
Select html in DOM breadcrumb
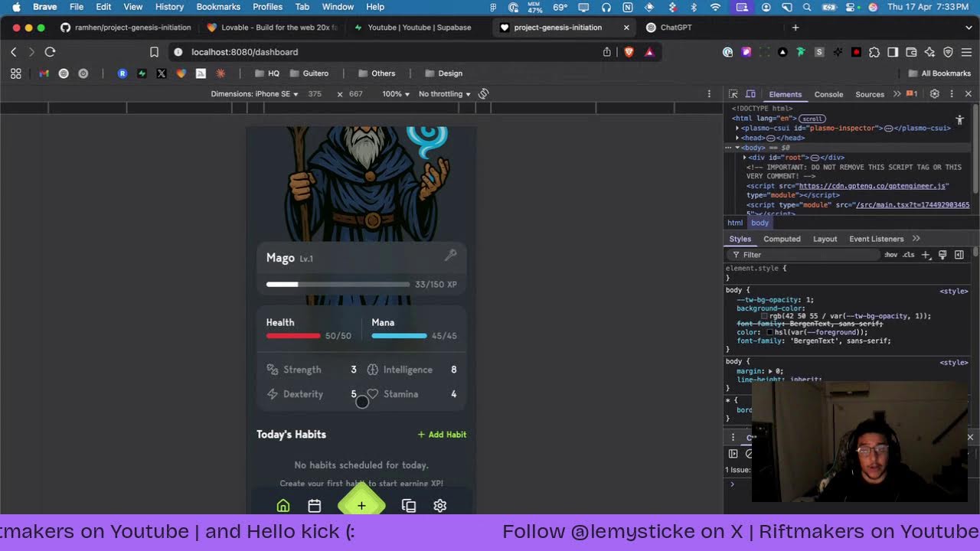coord(735,223)
